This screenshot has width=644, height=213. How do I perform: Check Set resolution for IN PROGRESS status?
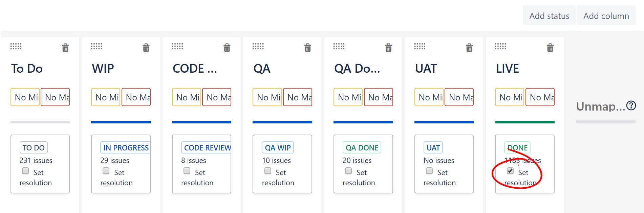click(106, 171)
